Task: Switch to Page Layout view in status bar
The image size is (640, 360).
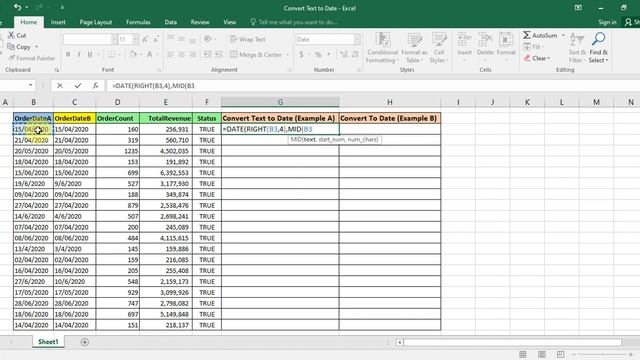Action: [542, 354]
